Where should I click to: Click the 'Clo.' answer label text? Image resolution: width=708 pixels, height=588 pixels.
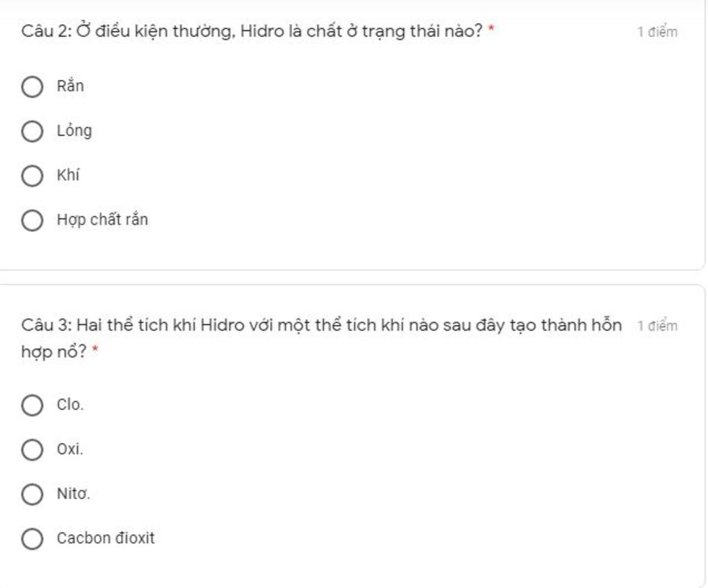coord(71,404)
